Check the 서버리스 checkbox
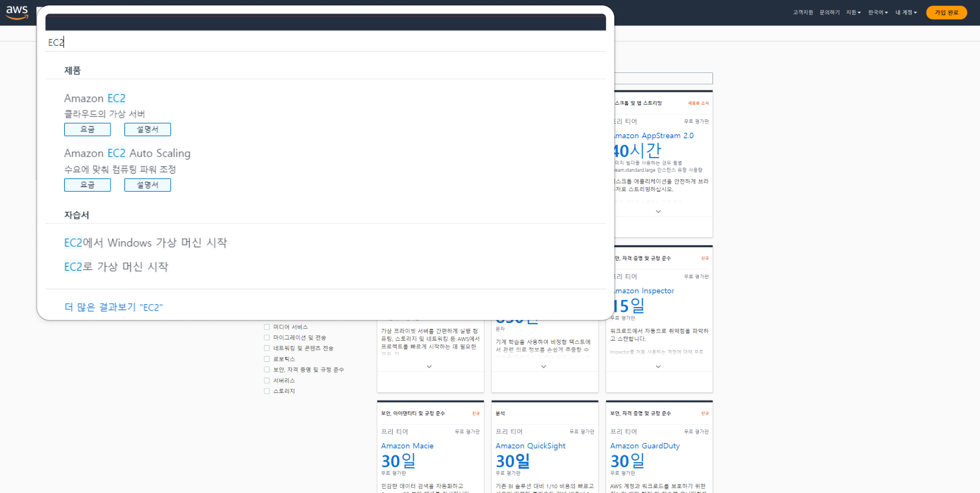 point(267,381)
